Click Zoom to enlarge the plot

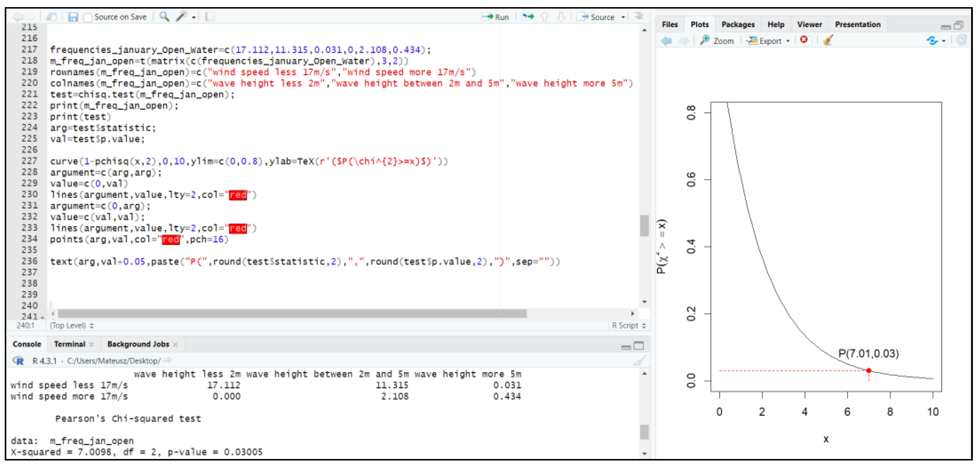pos(717,41)
